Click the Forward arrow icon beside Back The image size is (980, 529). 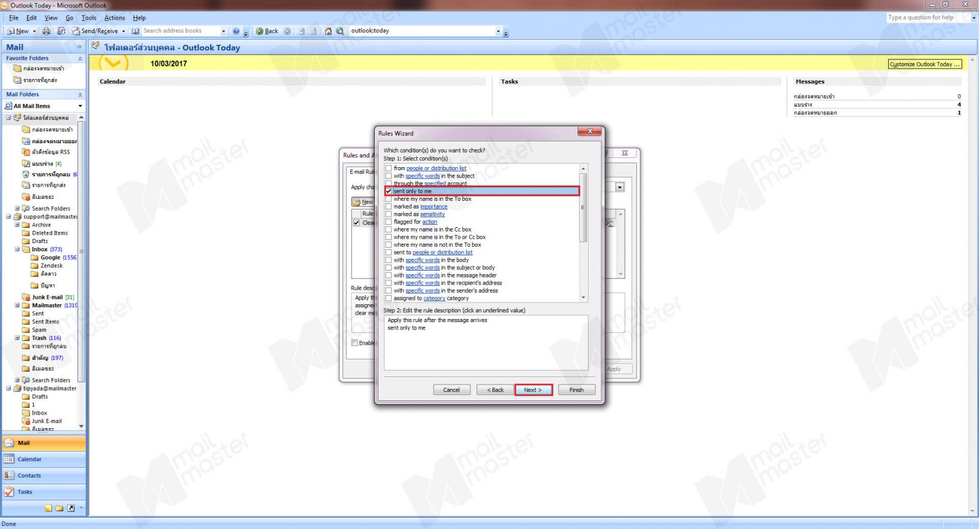(x=287, y=31)
